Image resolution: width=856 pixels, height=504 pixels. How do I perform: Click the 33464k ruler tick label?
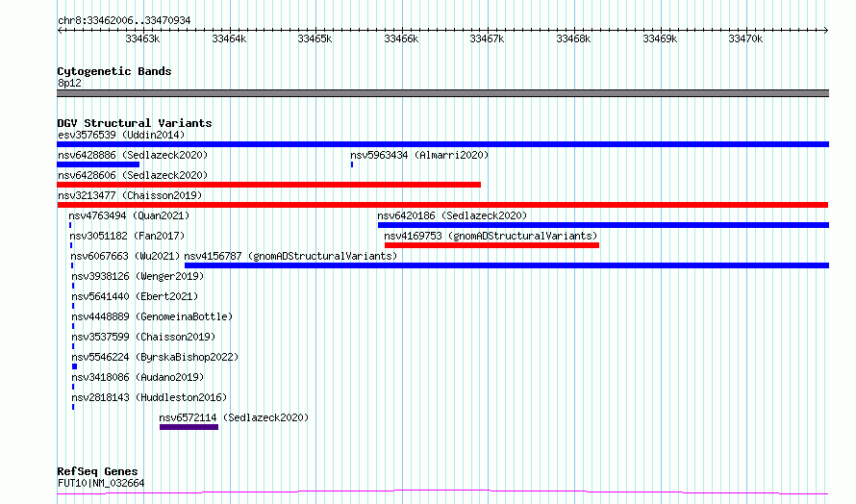229,38
